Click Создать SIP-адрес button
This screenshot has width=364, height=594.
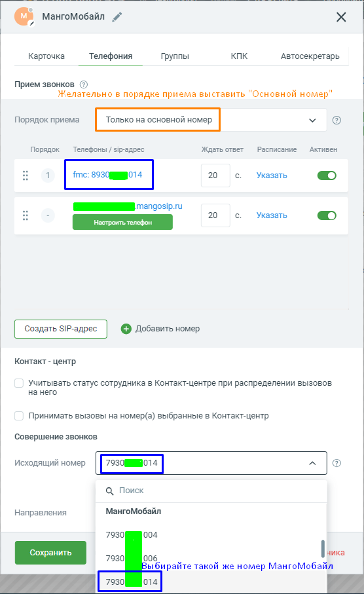pos(61,329)
